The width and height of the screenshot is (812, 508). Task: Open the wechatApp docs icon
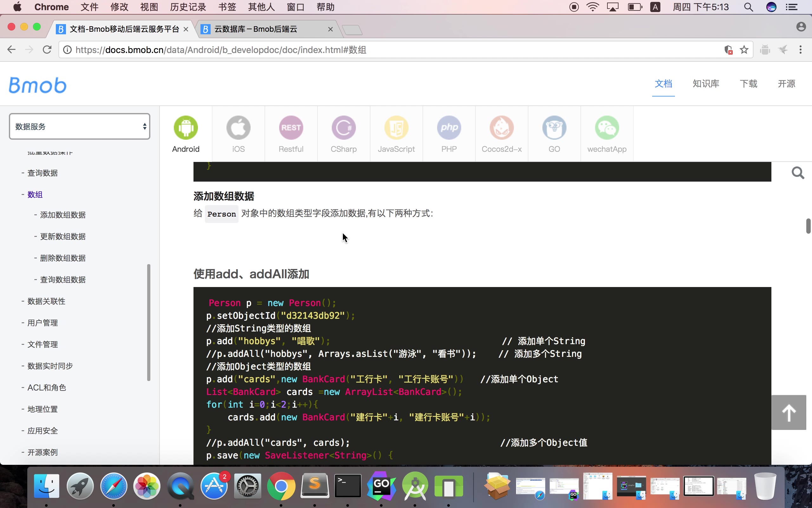(607, 128)
